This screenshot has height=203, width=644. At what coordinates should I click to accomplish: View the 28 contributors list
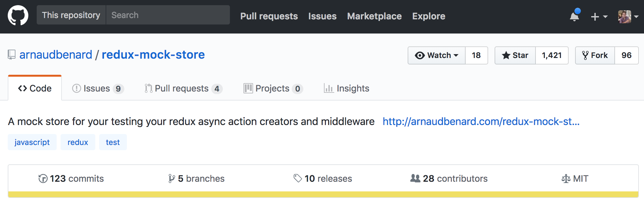[x=449, y=179]
